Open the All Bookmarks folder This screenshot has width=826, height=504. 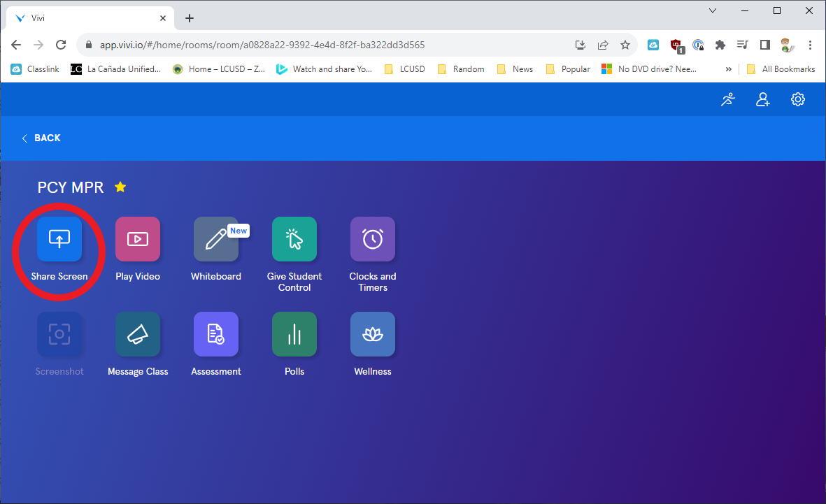781,69
